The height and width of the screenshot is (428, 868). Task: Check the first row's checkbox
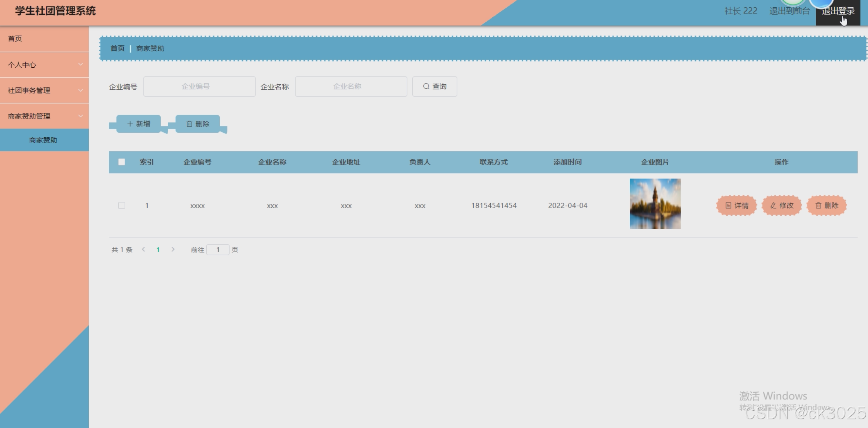tap(122, 205)
